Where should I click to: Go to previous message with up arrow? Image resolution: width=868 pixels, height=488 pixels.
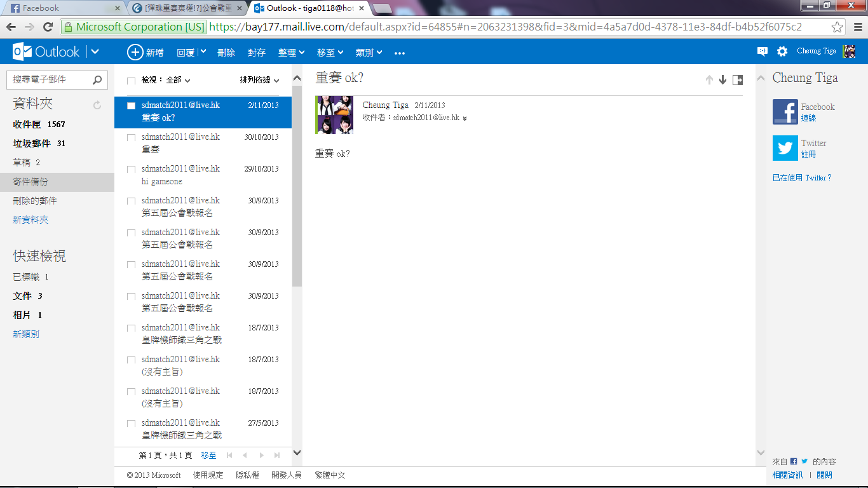[x=709, y=80]
